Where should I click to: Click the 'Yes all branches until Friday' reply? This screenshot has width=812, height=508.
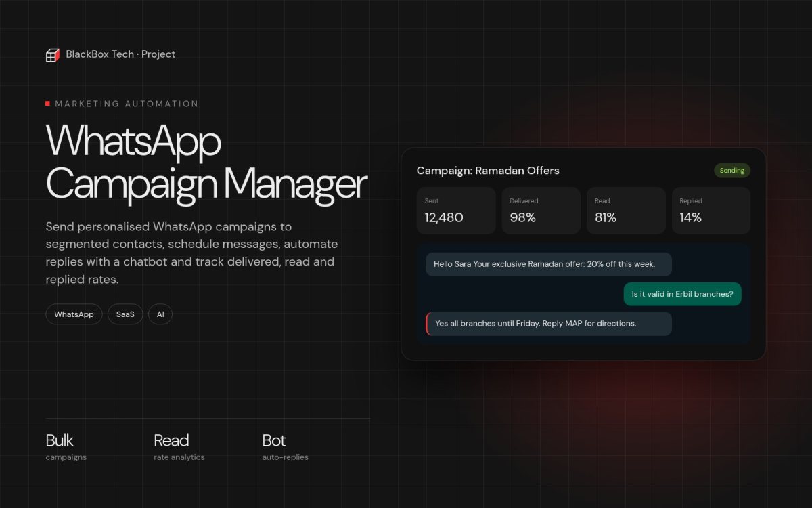[x=549, y=324]
